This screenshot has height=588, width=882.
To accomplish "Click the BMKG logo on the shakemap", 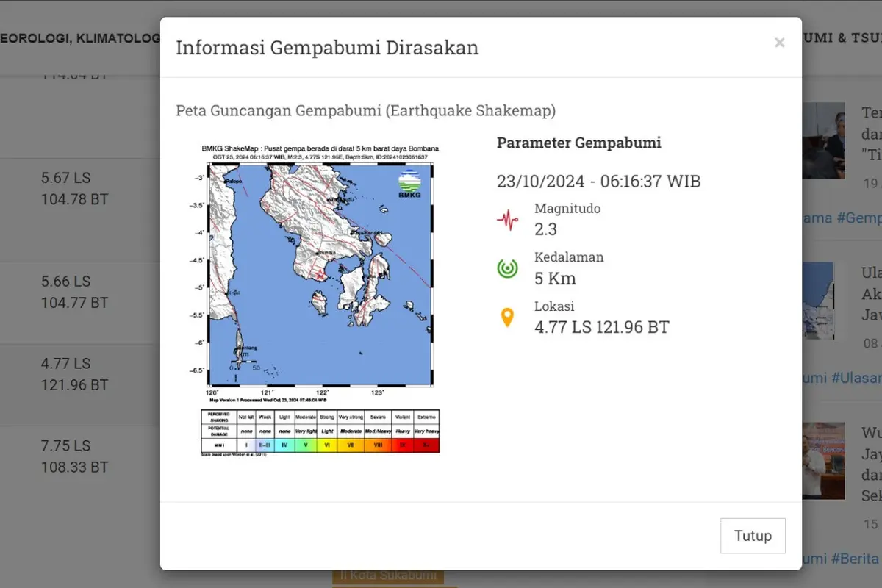I will point(411,184).
